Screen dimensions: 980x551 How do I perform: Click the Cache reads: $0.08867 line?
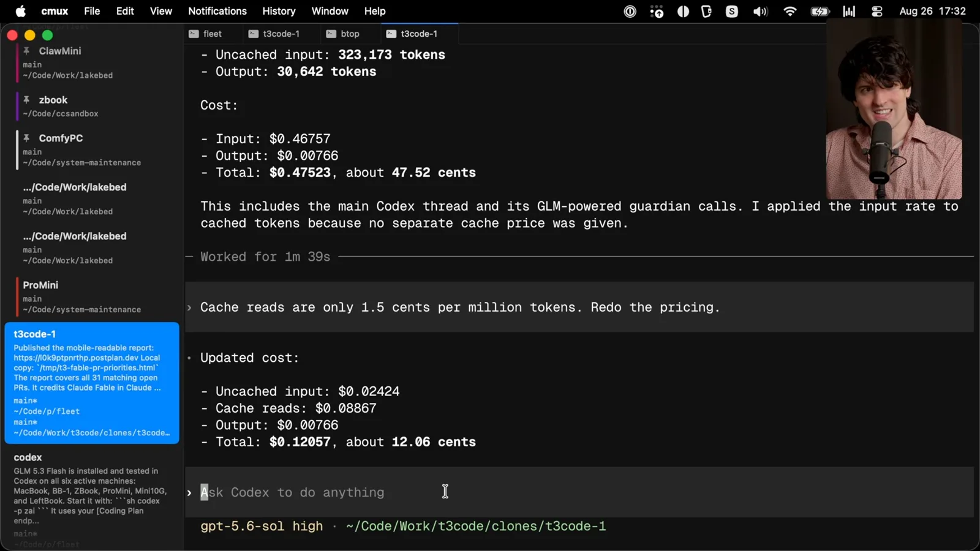point(288,408)
